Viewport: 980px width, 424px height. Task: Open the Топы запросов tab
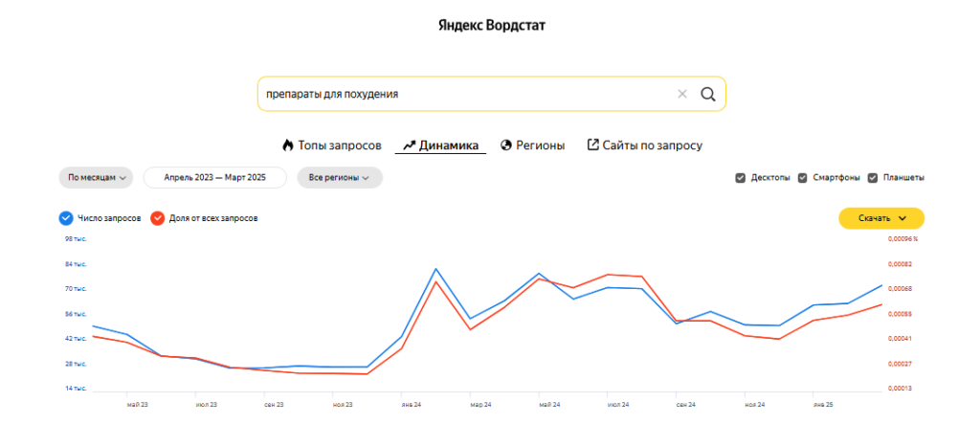pos(332,145)
